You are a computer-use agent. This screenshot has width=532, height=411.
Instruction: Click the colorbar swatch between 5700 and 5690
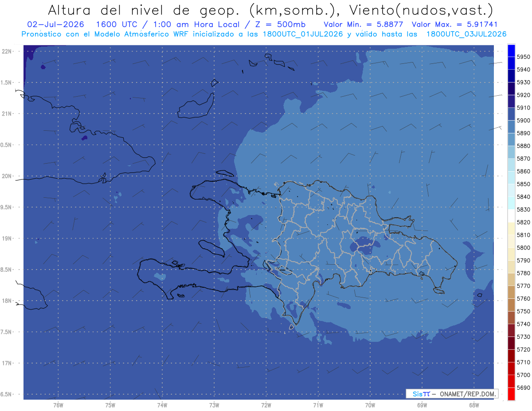click(x=511, y=381)
